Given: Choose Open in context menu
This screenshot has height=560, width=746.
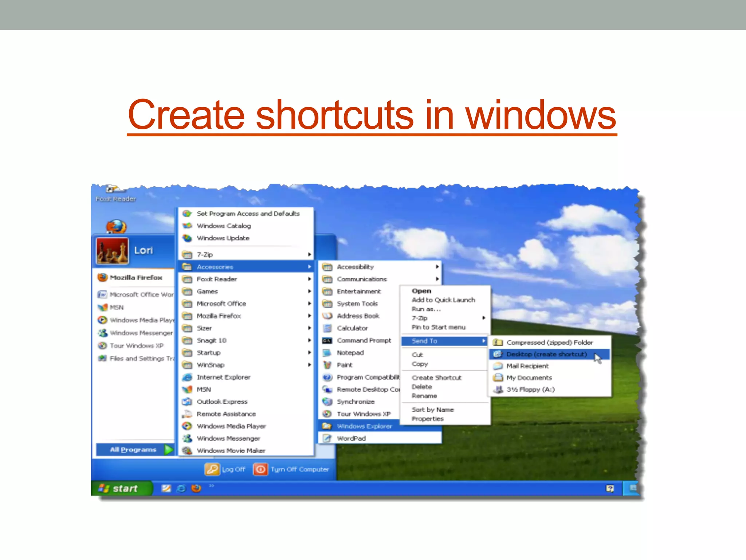Looking at the screenshot, I should (422, 291).
